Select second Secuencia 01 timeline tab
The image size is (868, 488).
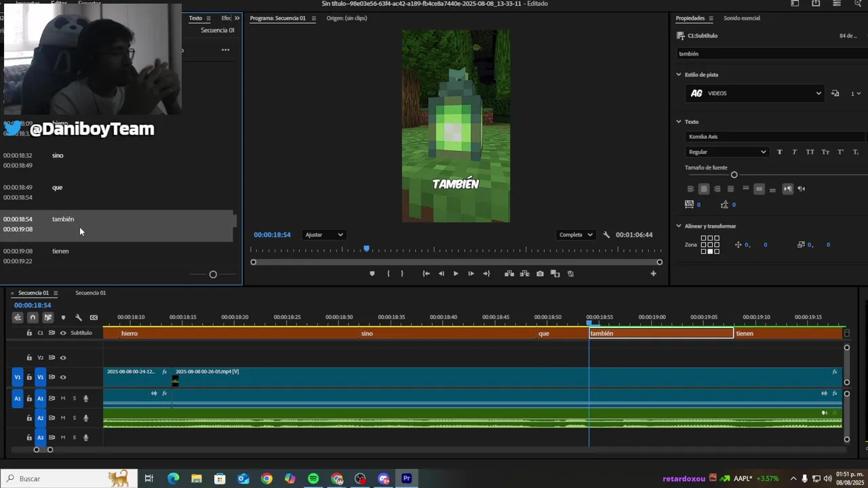click(90, 293)
